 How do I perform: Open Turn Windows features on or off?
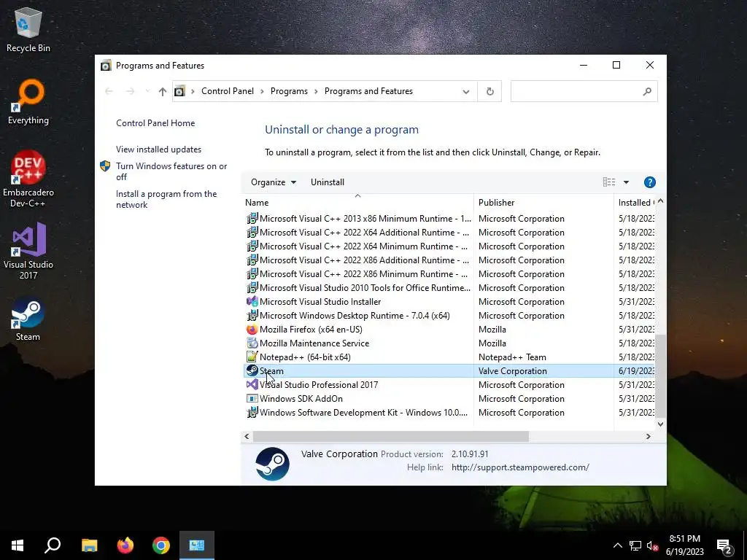(171, 171)
